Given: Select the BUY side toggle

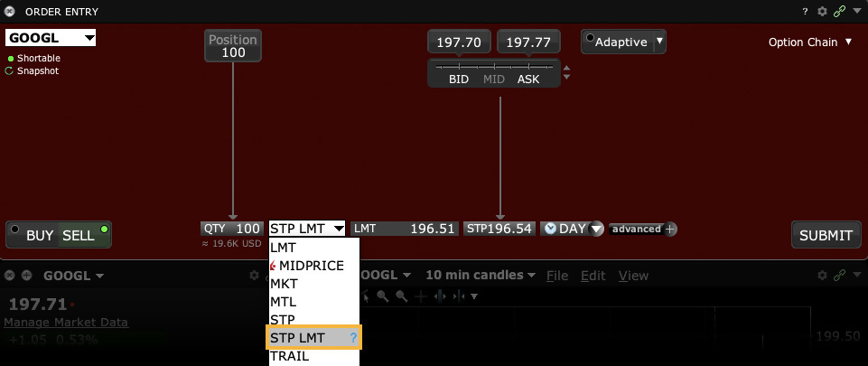Looking at the screenshot, I should click(x=40, y=235).
